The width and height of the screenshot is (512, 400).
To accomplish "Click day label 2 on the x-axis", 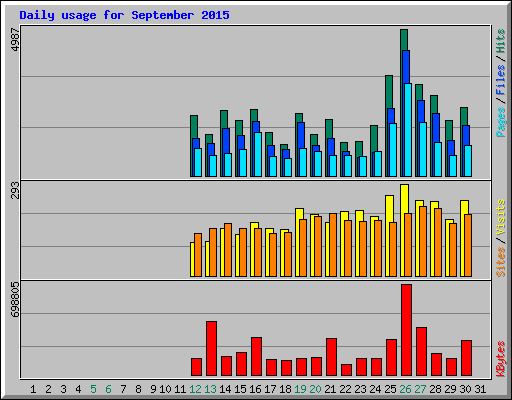I will 48,389.
